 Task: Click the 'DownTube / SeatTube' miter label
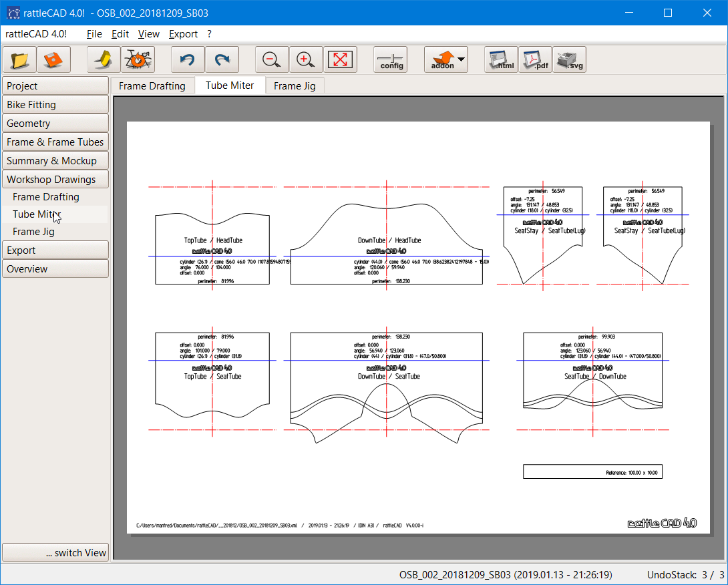(x=389, y=377)
